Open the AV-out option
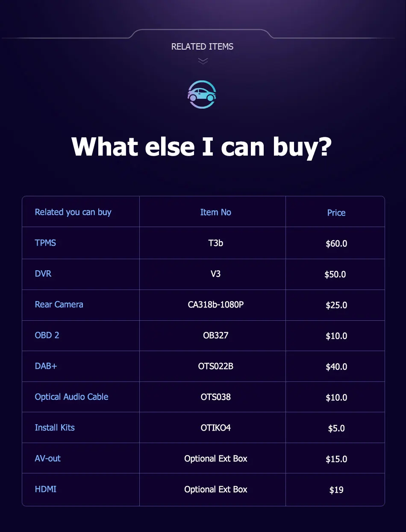 [48, 458]
